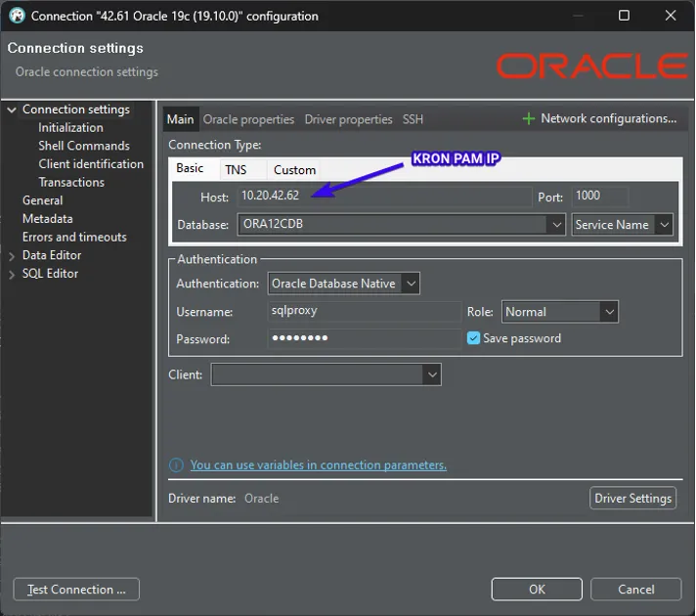Viewport: 696px width, 616px height.
Task: Click Network configurations link
Action: 609,118
